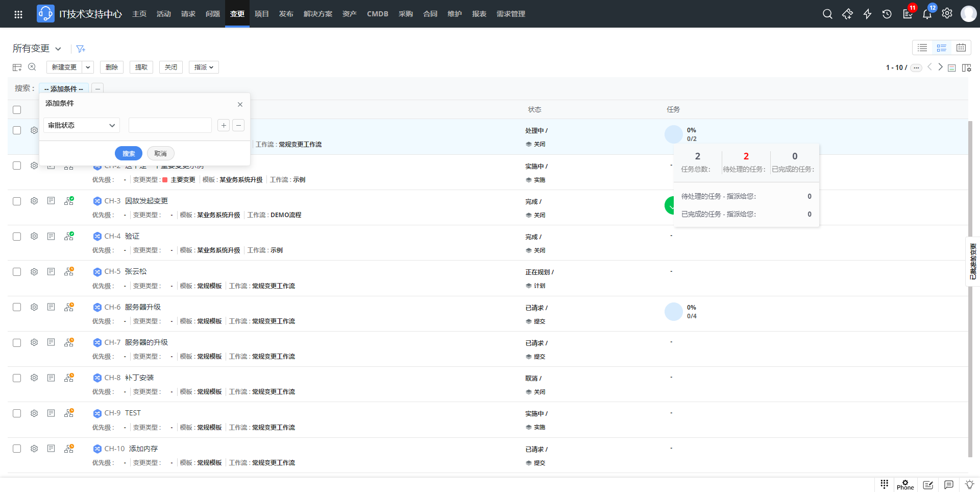Switch to calendar view icon
The width and height of the screenshot is (980, 492).
(961, 48)
